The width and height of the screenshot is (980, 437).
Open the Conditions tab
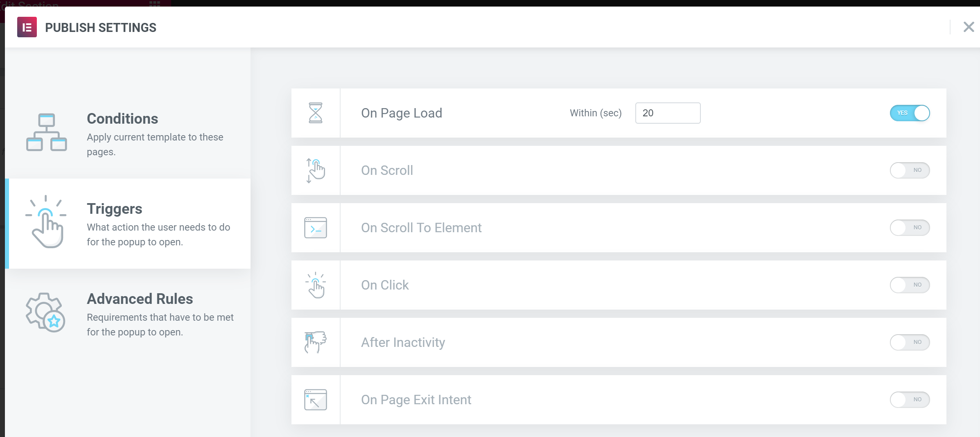[x=128, y=134]
